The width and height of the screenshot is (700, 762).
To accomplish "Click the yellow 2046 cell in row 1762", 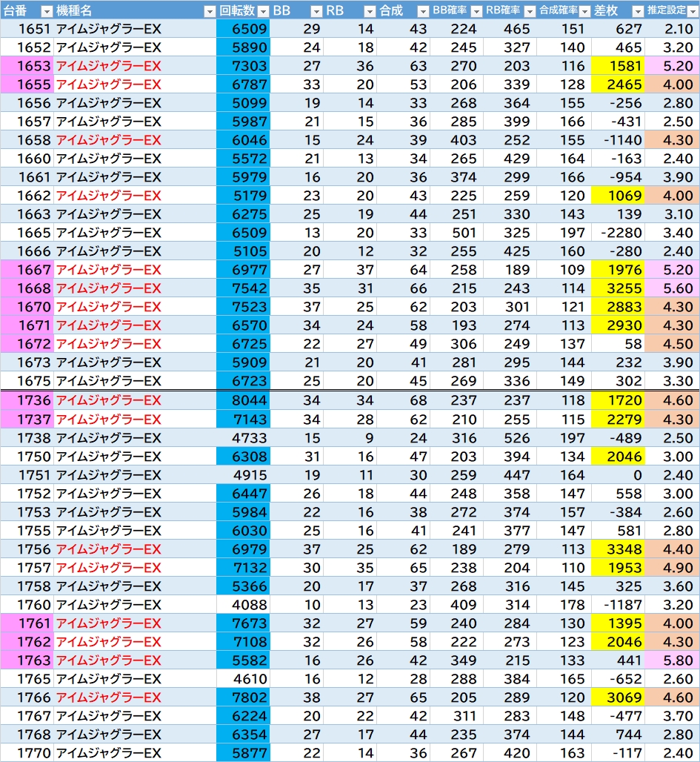I will [618, 642].
